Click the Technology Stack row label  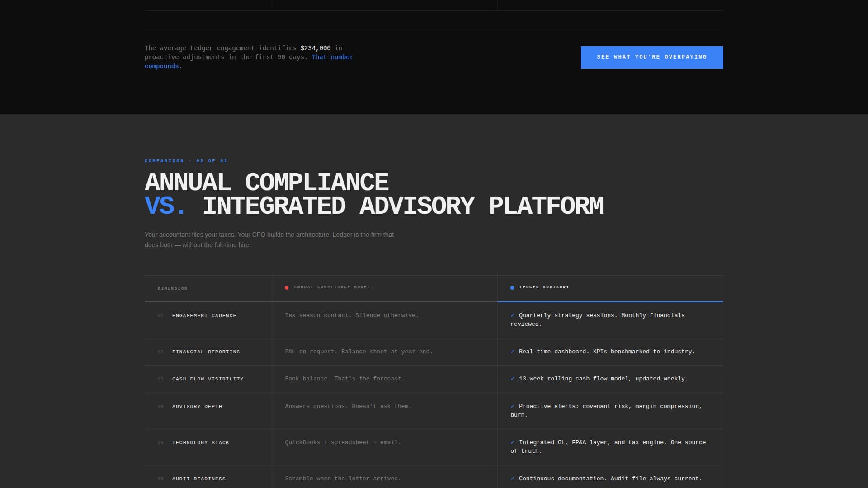coord(201,443)
